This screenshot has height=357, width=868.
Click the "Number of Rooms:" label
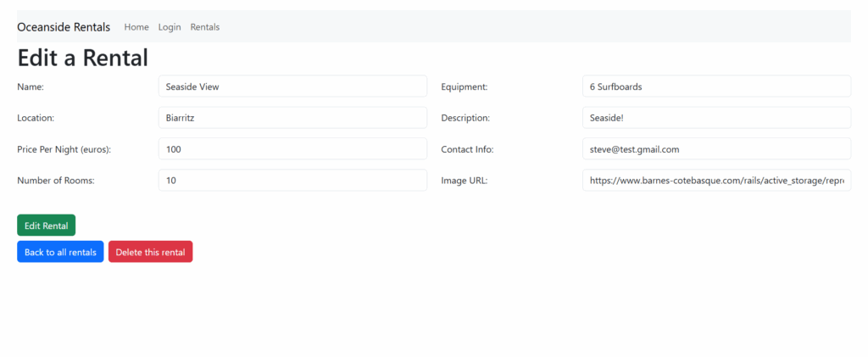(x=56, y=181)
